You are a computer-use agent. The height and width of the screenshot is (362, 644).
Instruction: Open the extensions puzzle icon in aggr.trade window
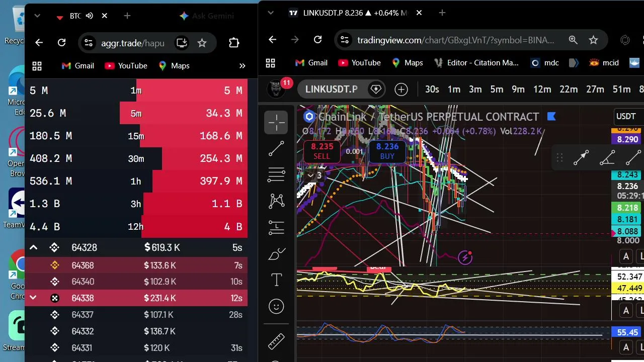(x=234, y=43)
